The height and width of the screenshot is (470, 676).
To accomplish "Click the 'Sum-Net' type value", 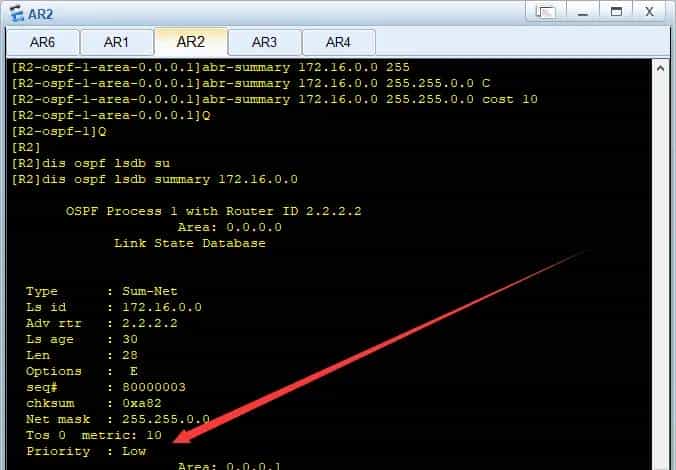I will pyautogui.click(x=150, y=291).
